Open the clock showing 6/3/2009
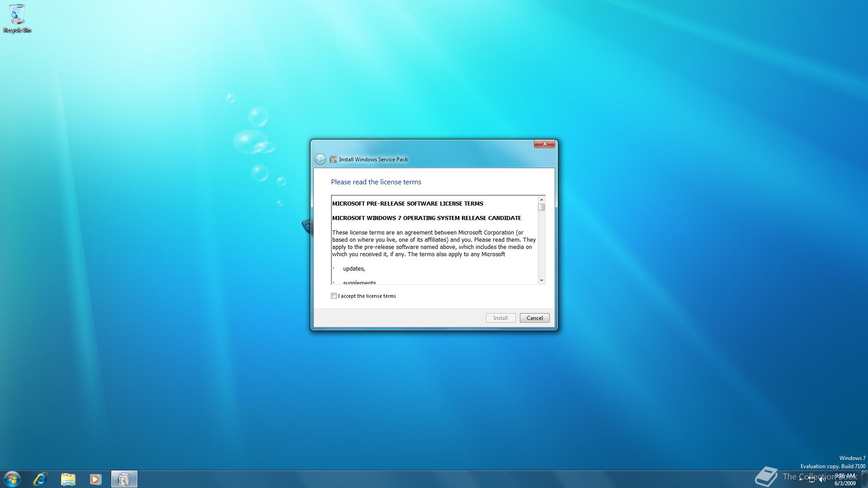The height and width of the screenshot is (488, 868). (845, 479)
